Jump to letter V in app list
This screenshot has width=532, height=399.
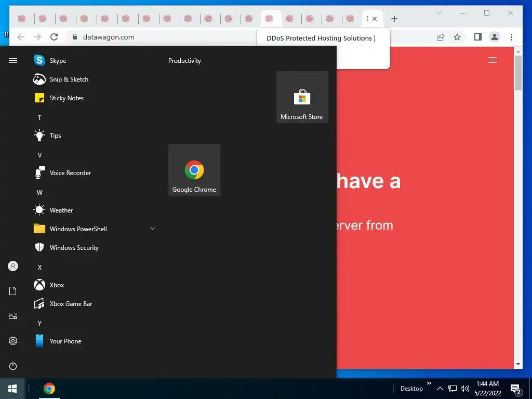[39, 155]
